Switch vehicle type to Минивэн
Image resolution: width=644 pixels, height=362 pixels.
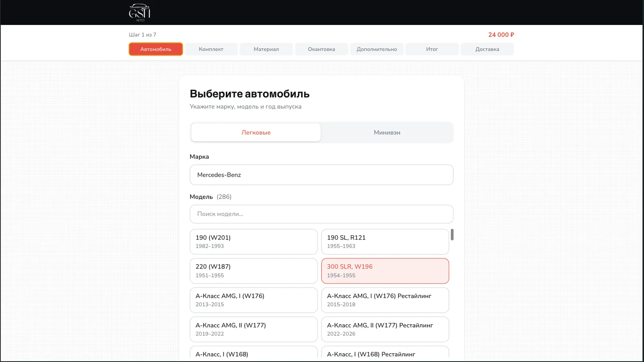coord(387,132)
